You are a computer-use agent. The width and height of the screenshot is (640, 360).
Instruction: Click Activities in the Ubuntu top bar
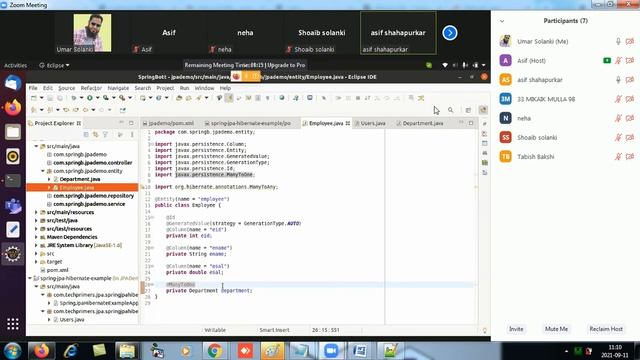(16, 65)
